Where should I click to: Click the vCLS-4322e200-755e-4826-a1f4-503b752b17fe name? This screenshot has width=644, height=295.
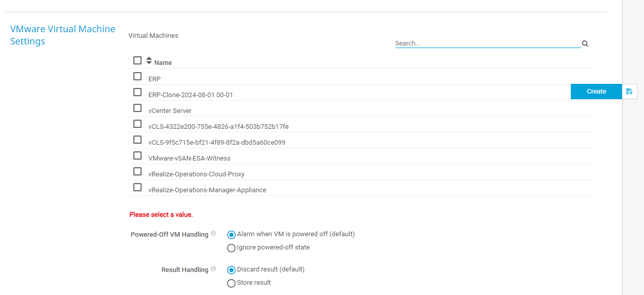click(x=219, y=127)
